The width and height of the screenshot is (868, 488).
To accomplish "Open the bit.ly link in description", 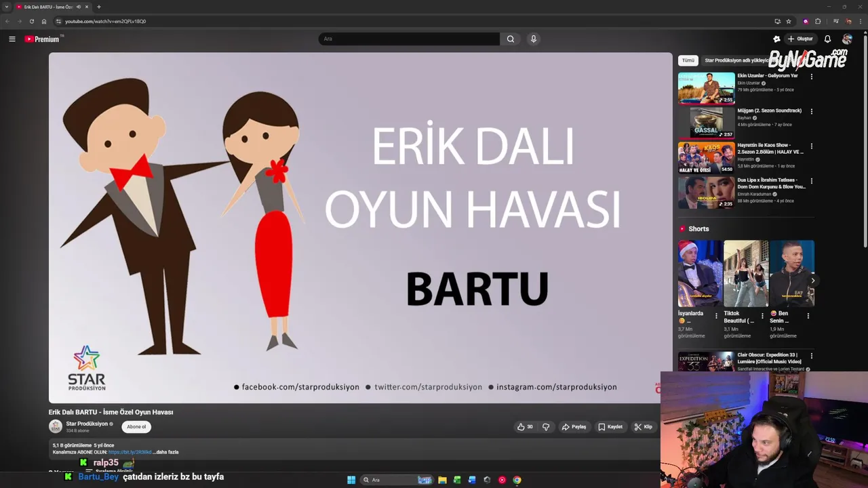I will [130, 452].
